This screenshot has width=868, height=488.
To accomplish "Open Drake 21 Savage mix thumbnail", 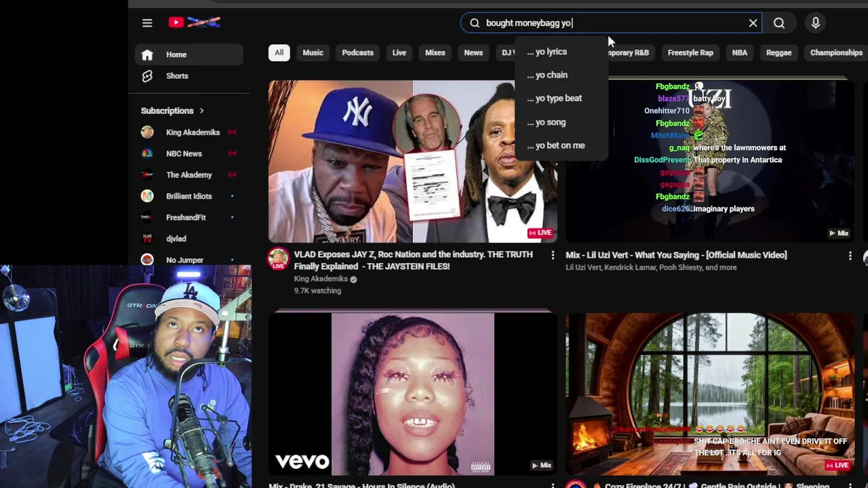I will coord(412,394).
